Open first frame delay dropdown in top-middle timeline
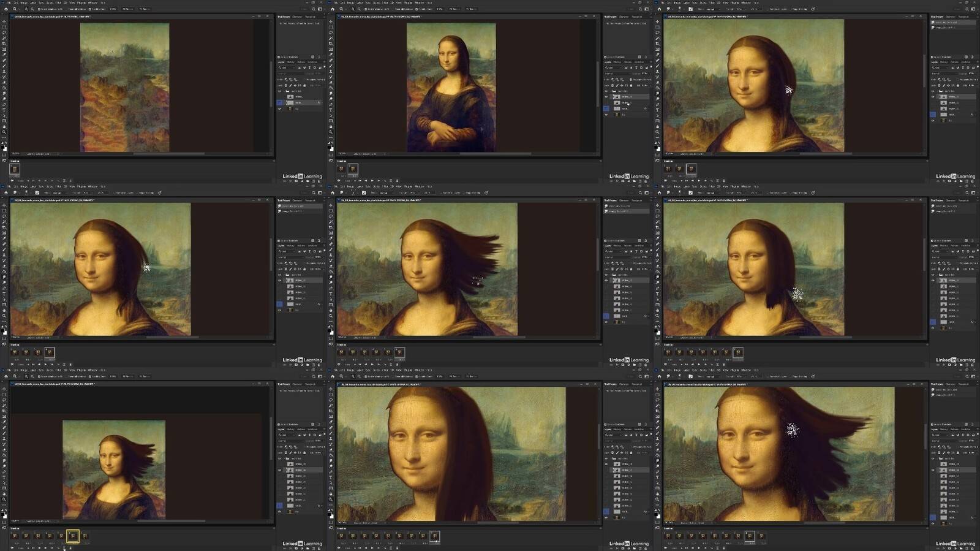This screenshot has width=980, height=551. [344, 176]
